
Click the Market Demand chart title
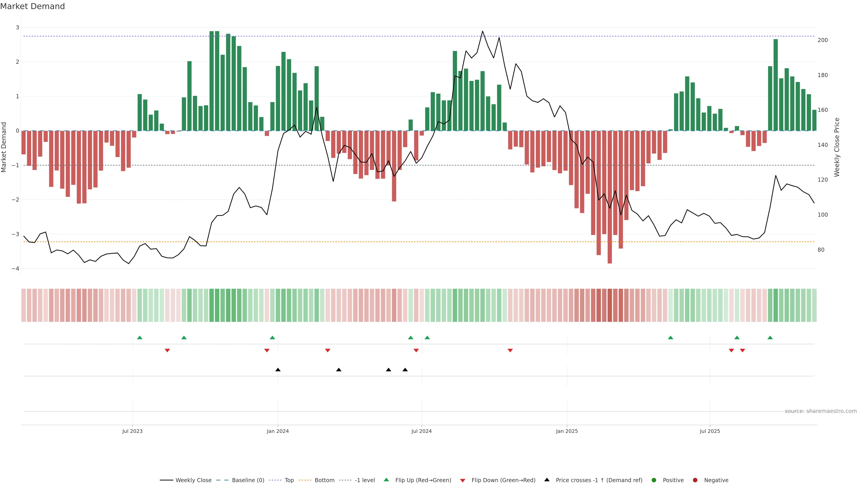32,6
